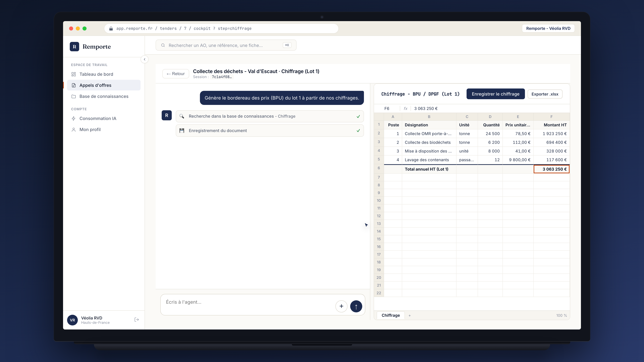
Task: Click the address bar lock icon
Action: click(x=111, y=28)
